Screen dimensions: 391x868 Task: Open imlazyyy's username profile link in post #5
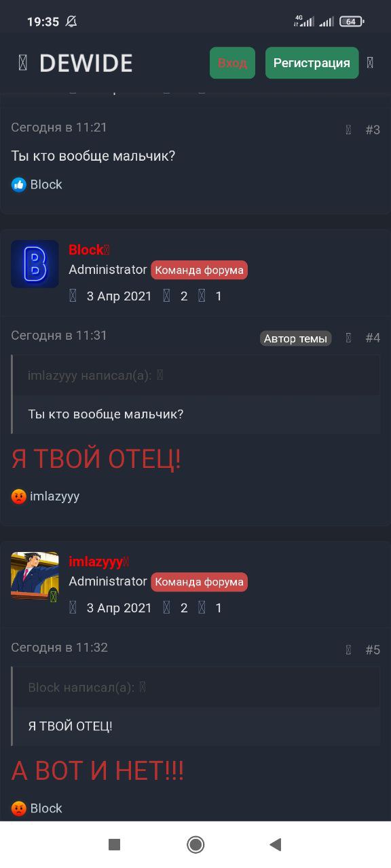point(96,561)
